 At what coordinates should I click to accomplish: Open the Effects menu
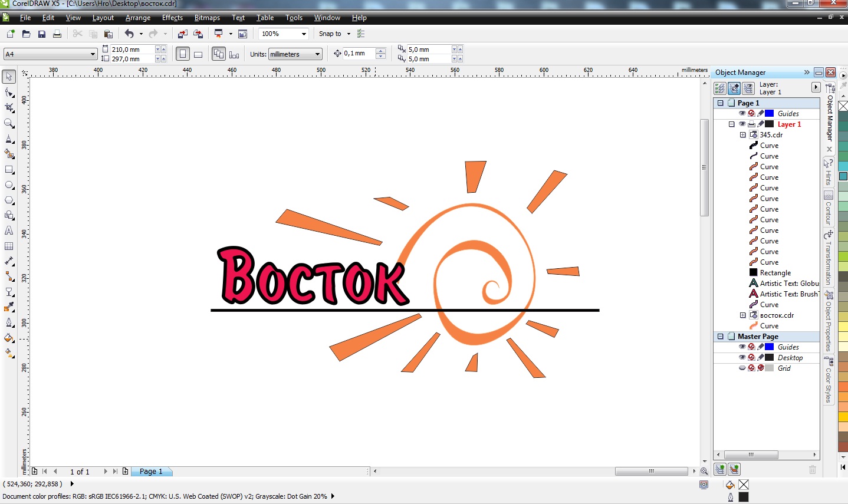tap(172, 18)
